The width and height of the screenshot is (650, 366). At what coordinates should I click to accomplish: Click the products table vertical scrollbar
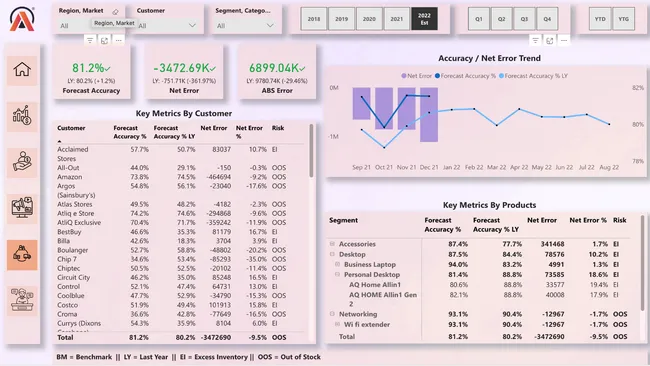click(x=643, y=263)
